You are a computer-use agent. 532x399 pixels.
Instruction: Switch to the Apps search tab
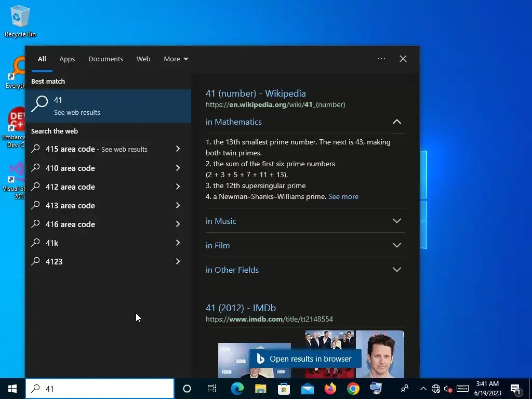tap(67, 59)
